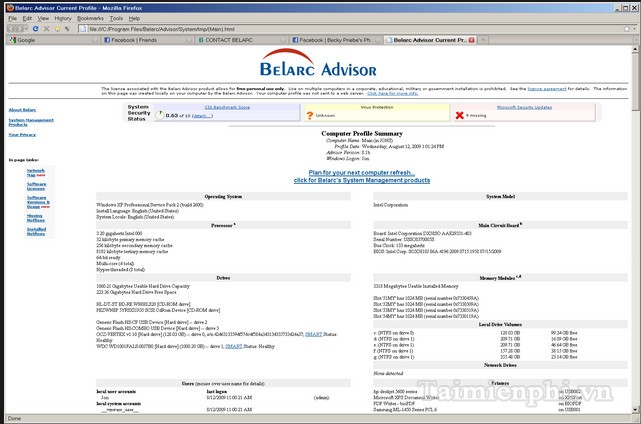Open a new tab with plus button

click(483, 40)
